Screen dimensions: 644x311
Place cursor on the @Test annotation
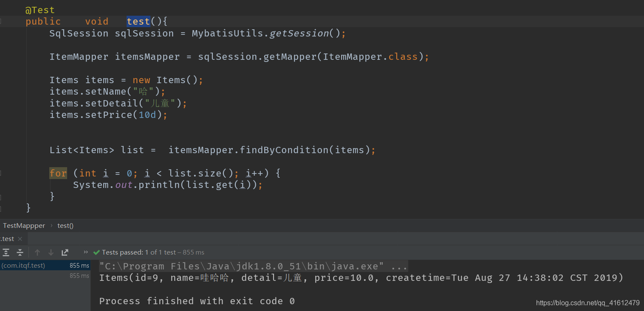tap(40, 10)
